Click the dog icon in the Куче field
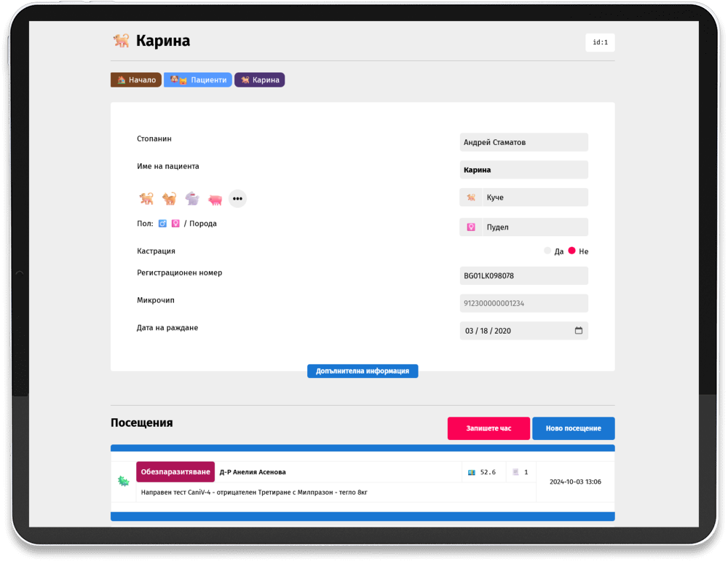The height and width of the screenshot is (561, 728). [471, 197]
